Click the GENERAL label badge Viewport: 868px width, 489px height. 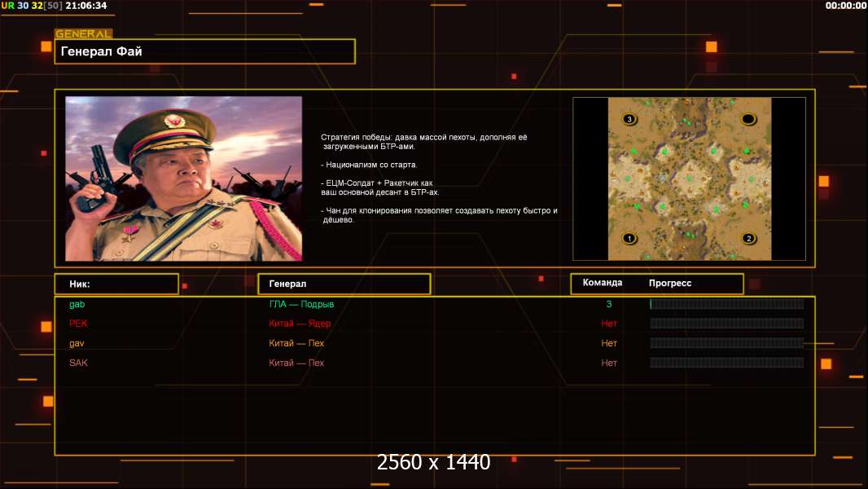tap(83, 34)
